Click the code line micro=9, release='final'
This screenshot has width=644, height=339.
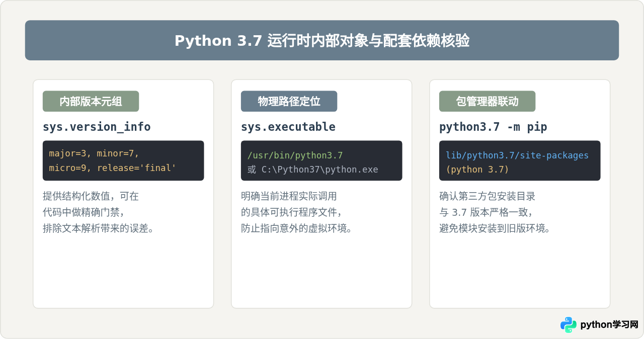113,168
